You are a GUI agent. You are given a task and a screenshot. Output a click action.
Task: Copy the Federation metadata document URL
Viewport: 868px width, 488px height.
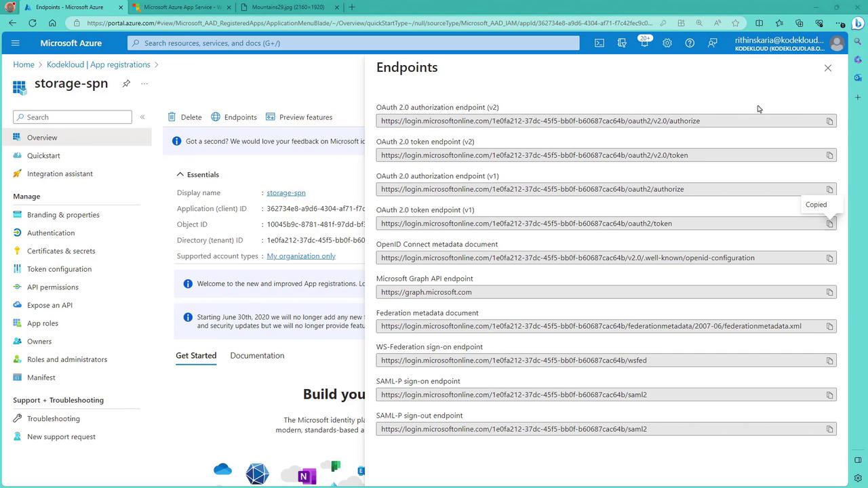pos(829,327)
